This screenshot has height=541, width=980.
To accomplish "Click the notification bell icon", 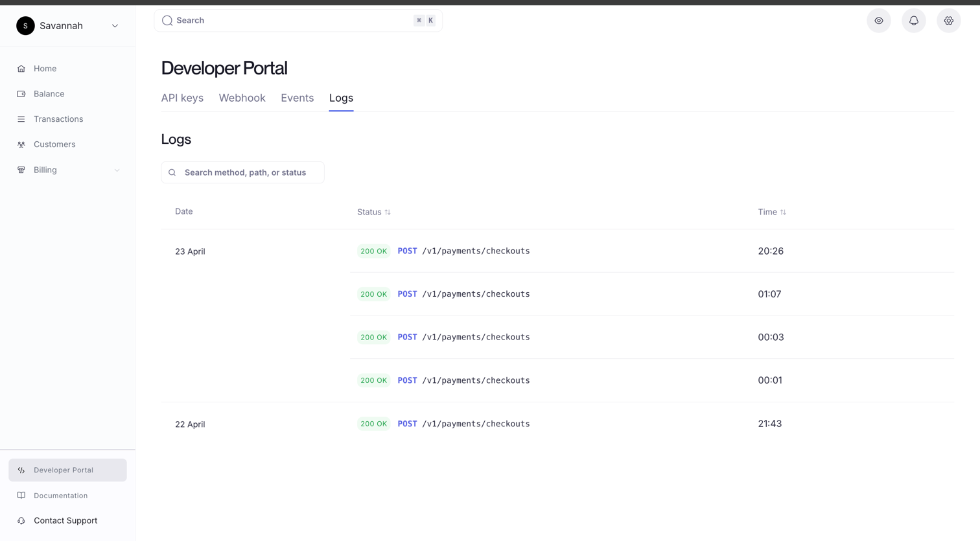I will pos(914,21).
